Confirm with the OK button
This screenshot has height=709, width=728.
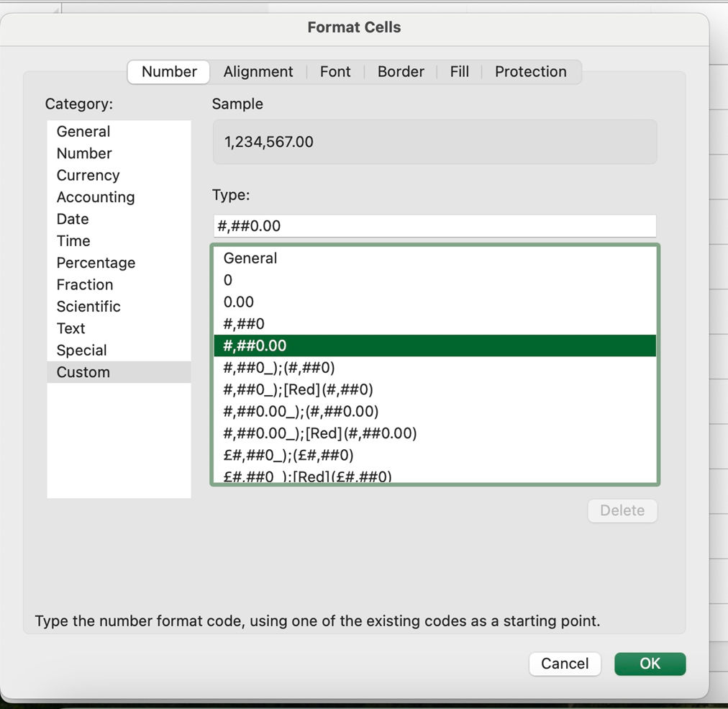coord(650,664)
